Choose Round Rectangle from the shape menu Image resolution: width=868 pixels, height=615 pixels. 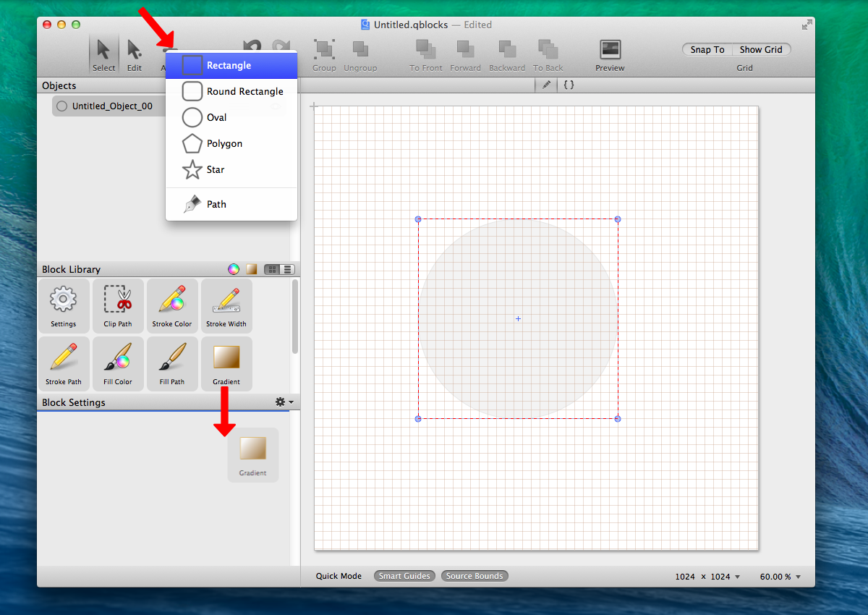231,91
